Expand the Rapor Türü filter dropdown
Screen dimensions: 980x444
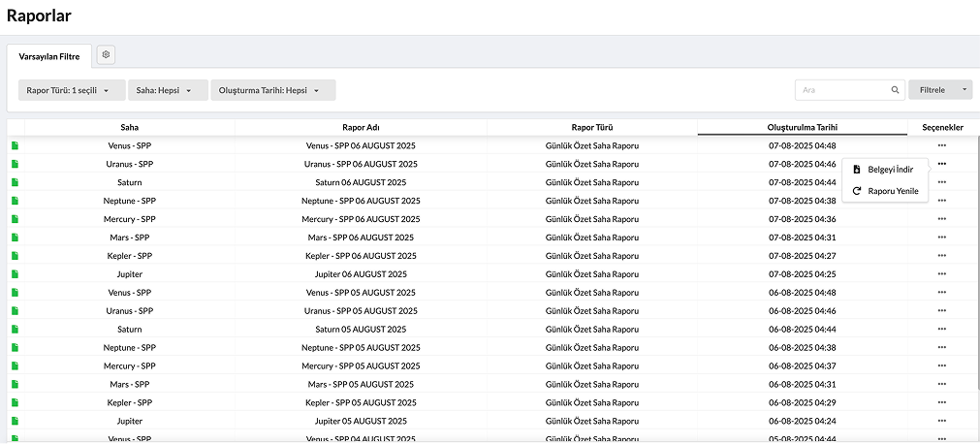(72, 90)
